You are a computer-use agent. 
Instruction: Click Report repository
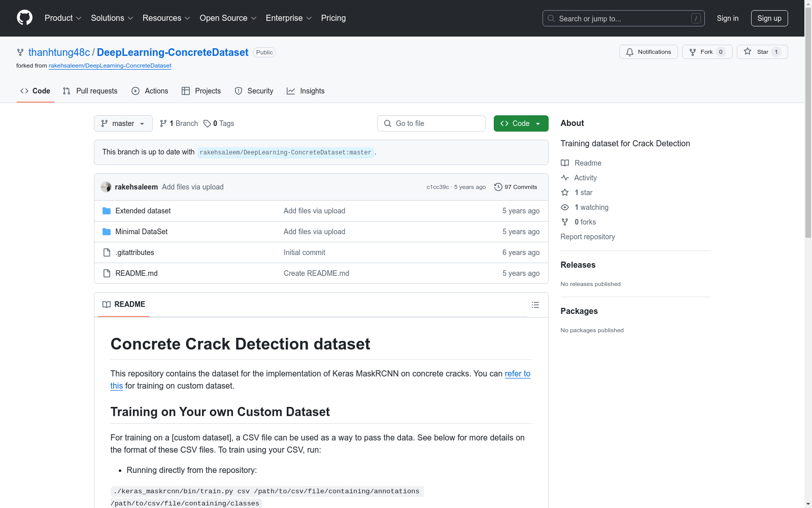click(x=588, y=237)
